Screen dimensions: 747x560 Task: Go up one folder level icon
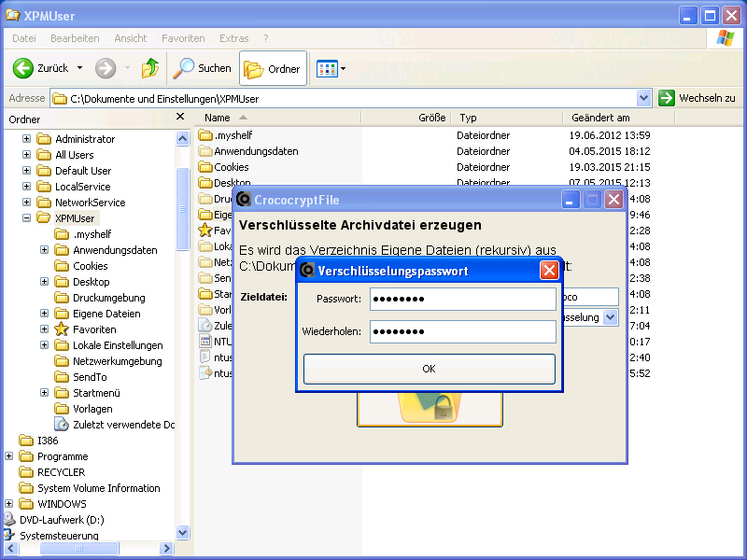pyautogui.click(x=150, y=68)
